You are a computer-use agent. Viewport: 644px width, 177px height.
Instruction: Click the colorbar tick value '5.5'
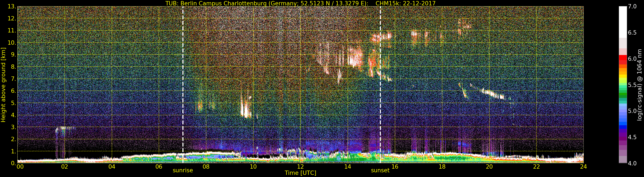click(x=632, y=85)
